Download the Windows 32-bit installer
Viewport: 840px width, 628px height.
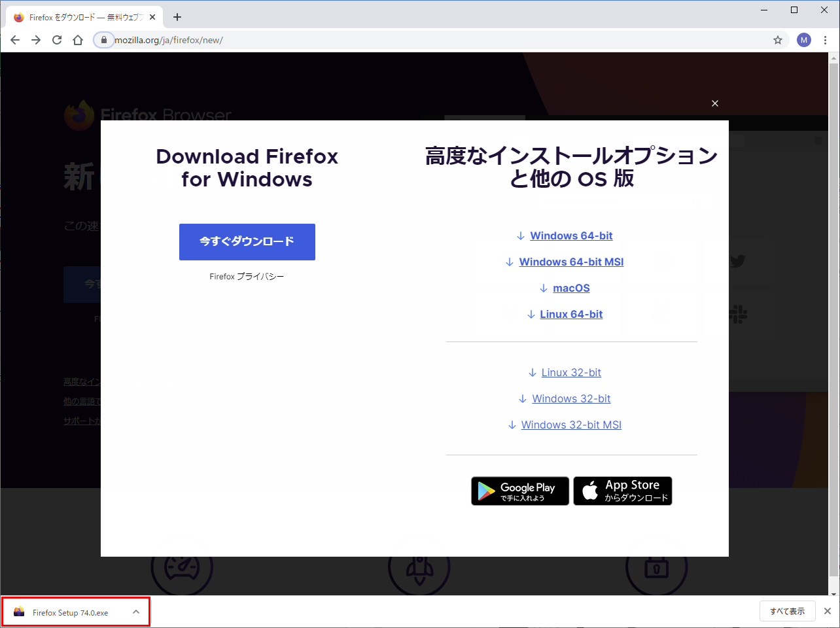pyautogui.click(x=571, y=398)
